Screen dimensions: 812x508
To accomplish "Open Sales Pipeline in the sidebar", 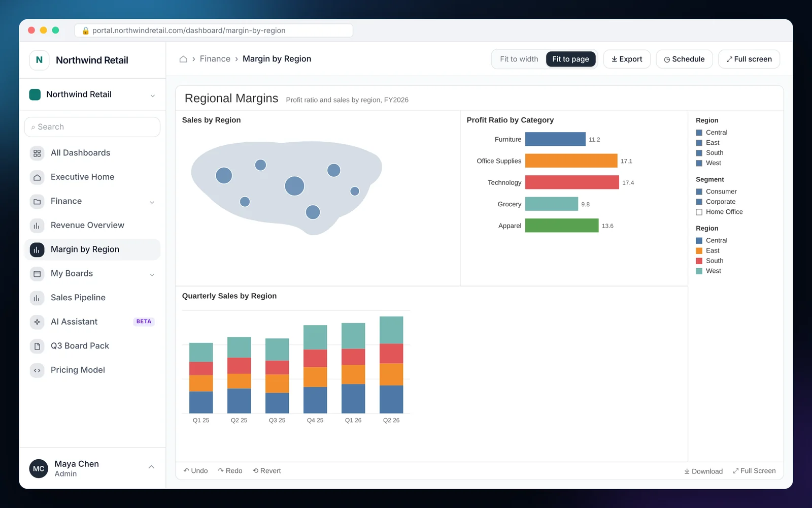I will (x=92, y=298).
